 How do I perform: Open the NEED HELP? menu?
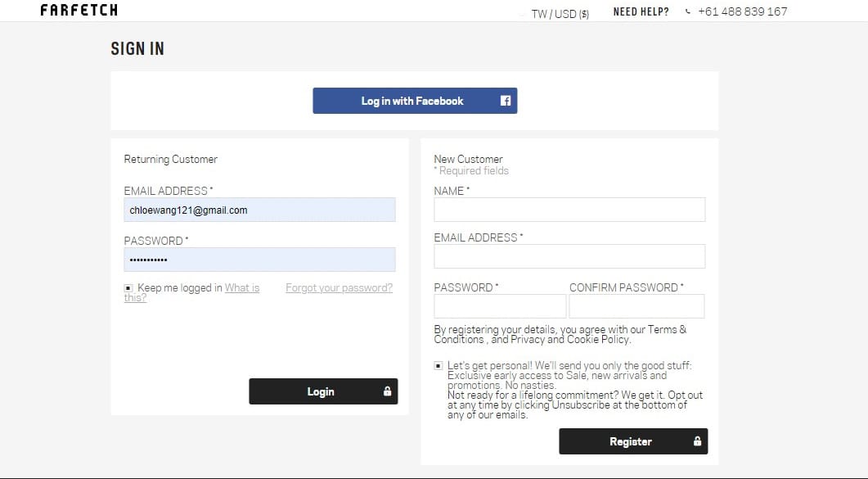[641, 12]
